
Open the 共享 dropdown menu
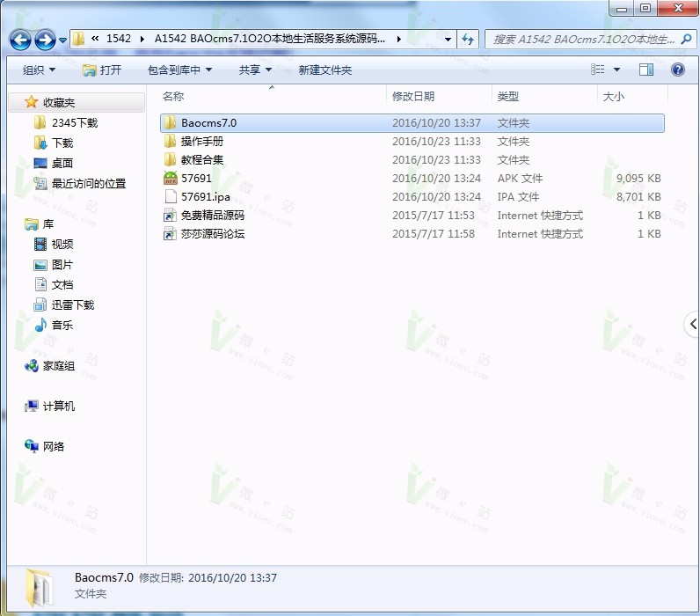[x=255, y=70]
